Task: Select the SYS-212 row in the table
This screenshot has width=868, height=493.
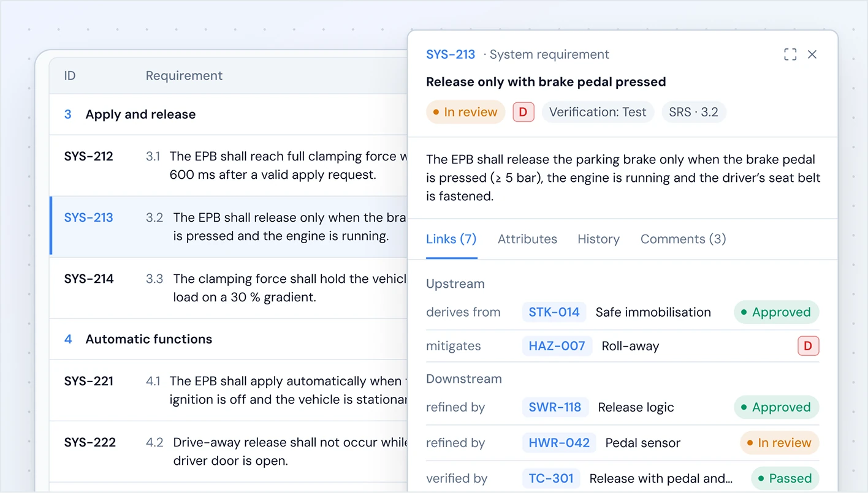Action: point(229,165)
